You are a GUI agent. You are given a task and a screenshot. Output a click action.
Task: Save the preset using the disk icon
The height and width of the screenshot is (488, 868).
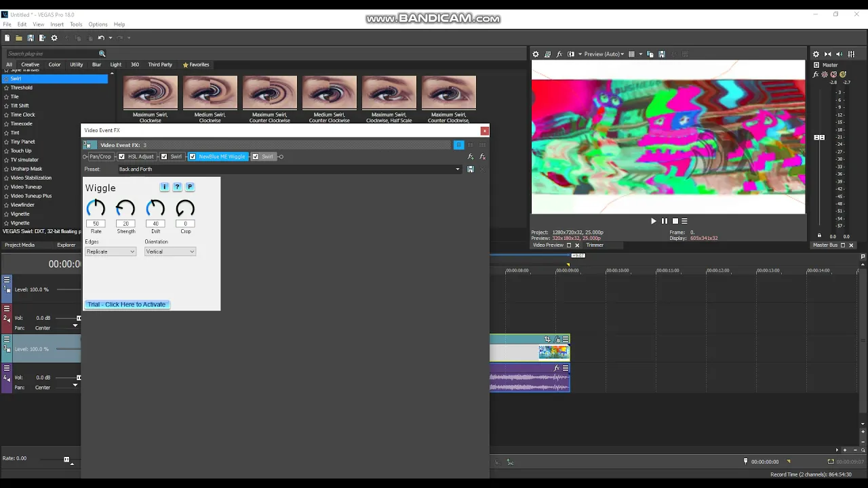pos(471,169)
